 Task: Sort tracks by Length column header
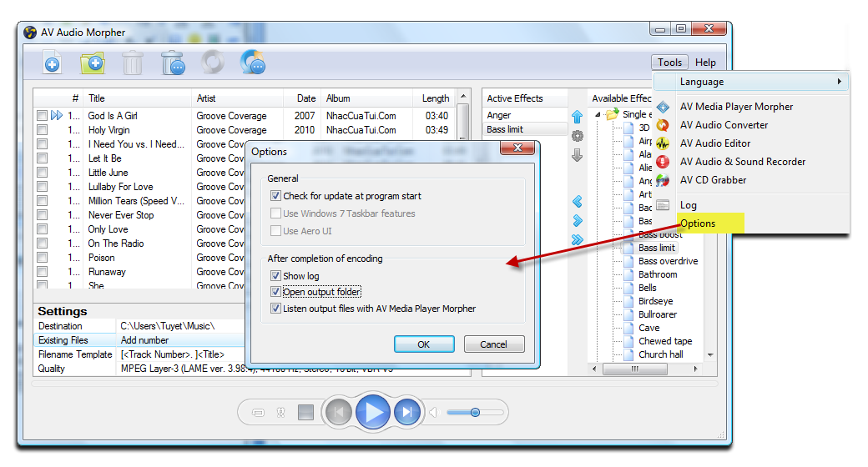tap(436, 98)
